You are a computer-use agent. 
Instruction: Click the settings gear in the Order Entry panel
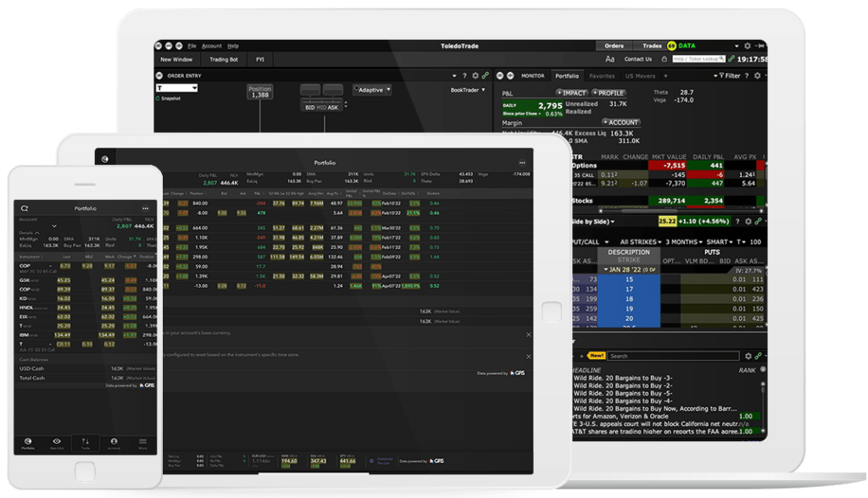pos(476,74)
